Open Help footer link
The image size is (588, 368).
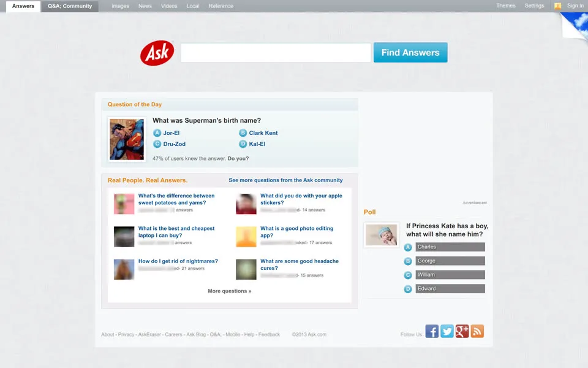pos(249,334)
